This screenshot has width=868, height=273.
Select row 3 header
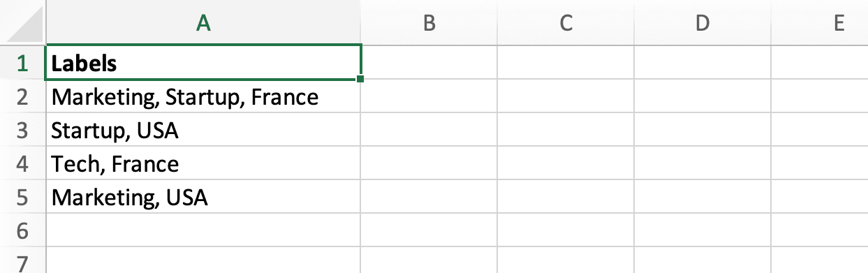point(22,130)
